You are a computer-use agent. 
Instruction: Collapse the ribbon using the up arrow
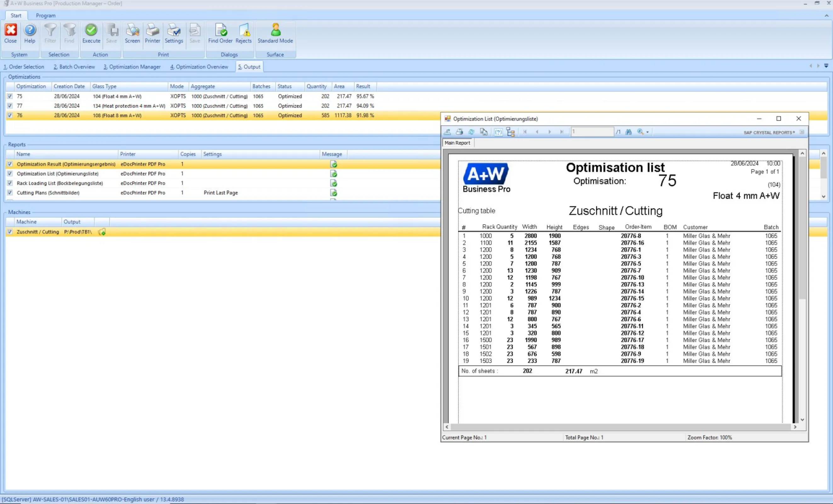pyautogui.click(x=826, y=15)
